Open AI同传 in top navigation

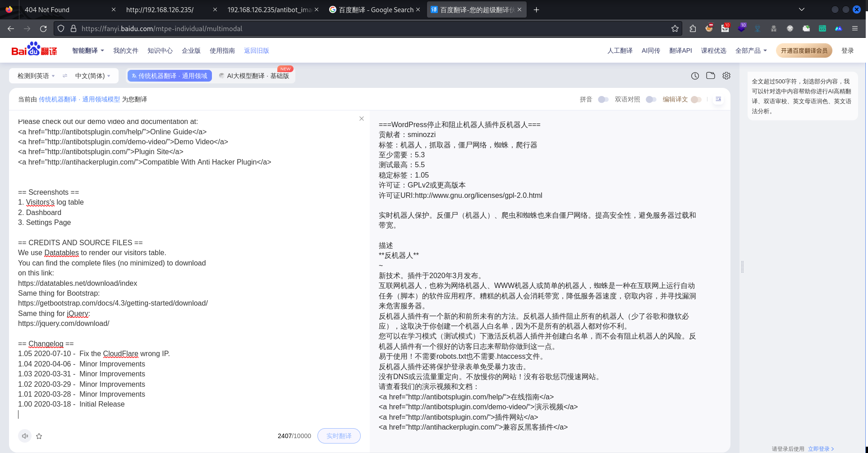(651, 50)
